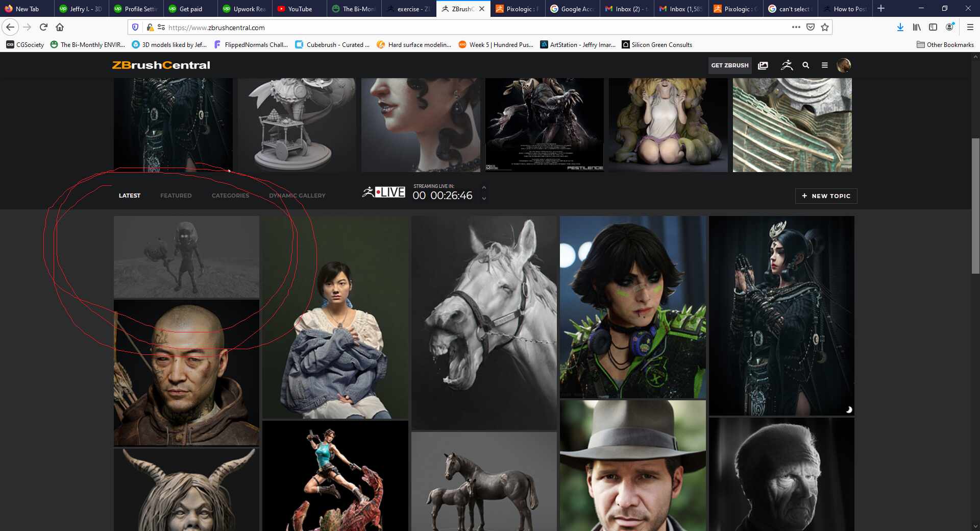Open the Cubebrush - Curated bookmark
The image size is (980, 531).
tap(332, 45)
